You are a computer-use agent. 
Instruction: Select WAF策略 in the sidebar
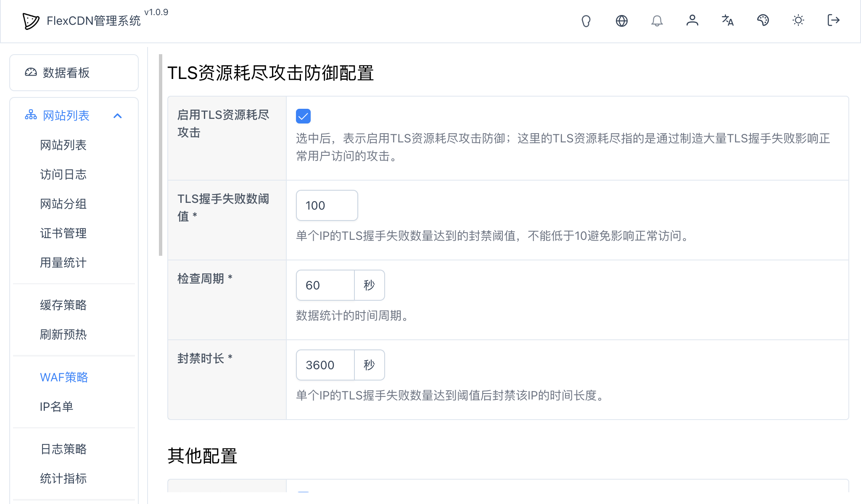click(63, 377)
